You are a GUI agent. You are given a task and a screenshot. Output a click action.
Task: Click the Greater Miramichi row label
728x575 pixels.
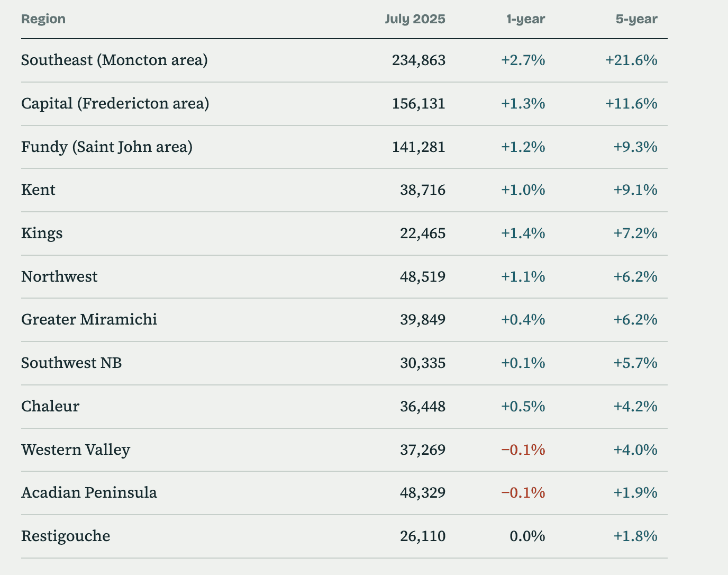[x=89, y=320]
